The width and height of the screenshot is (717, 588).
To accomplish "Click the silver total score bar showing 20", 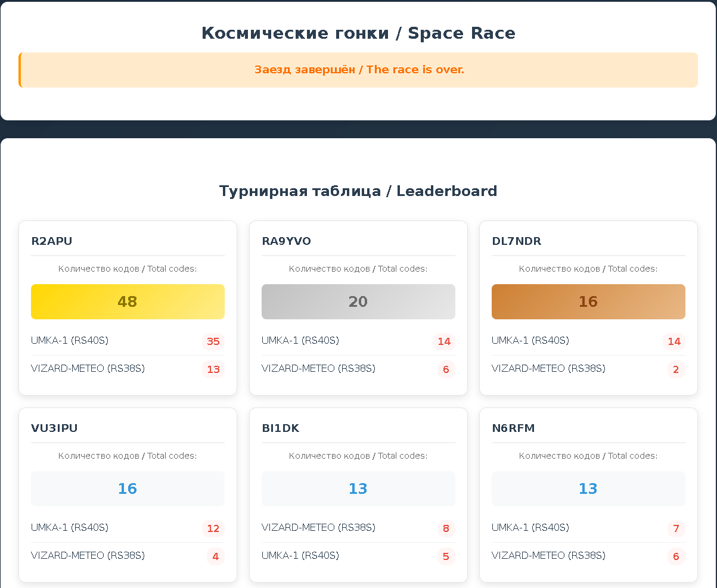I will coord(358,301).
